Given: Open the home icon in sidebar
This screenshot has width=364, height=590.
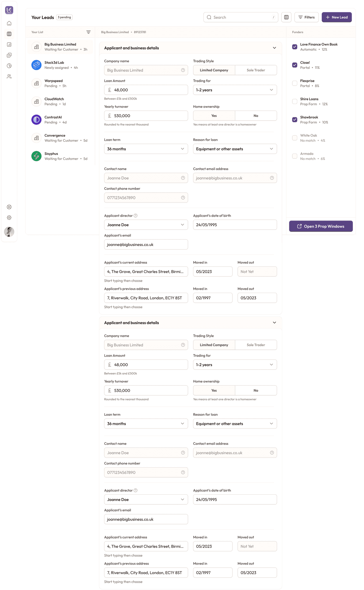Looking at the screenshot, I should (x=9, y=23).
